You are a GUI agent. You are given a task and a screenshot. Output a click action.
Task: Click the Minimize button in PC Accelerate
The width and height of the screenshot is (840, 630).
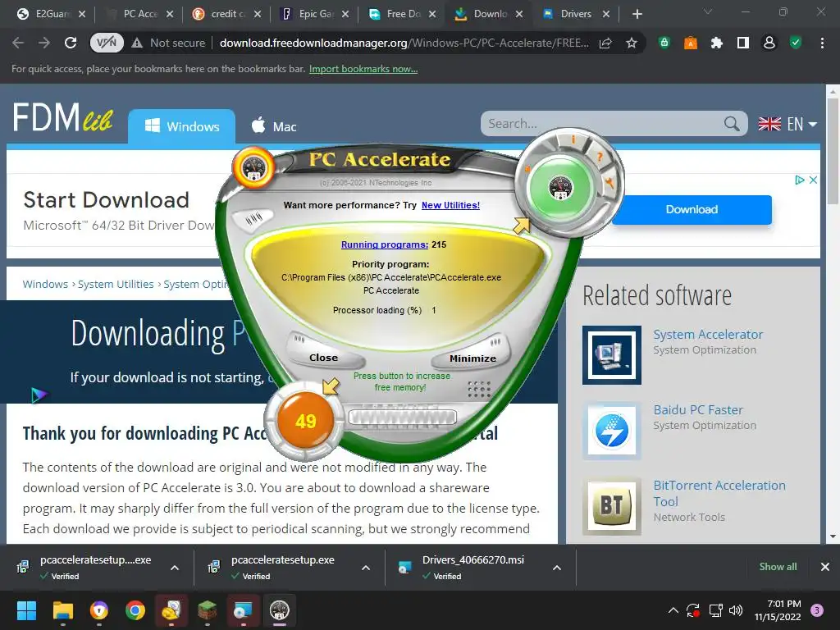472,358
